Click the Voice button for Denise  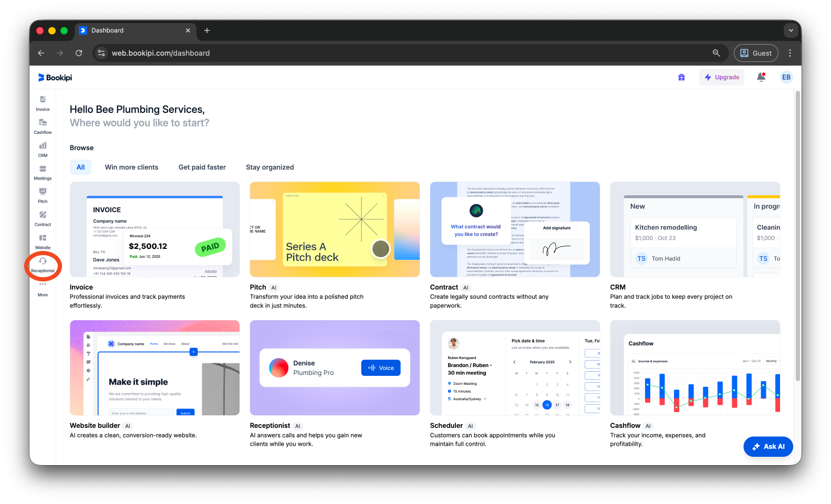click(381, 368)
